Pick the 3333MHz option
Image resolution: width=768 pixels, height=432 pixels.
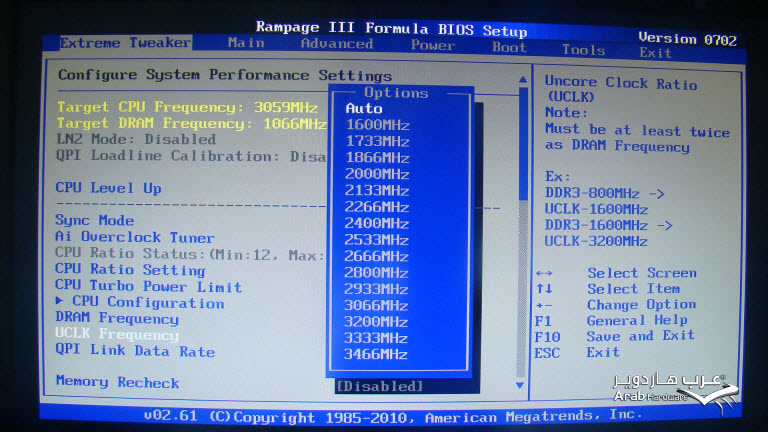(x=376, y=338)
